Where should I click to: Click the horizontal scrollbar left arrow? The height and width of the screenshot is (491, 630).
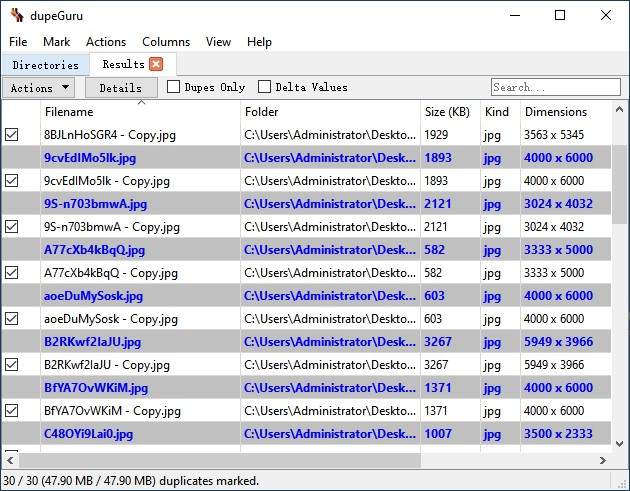(x=10, y=459)
